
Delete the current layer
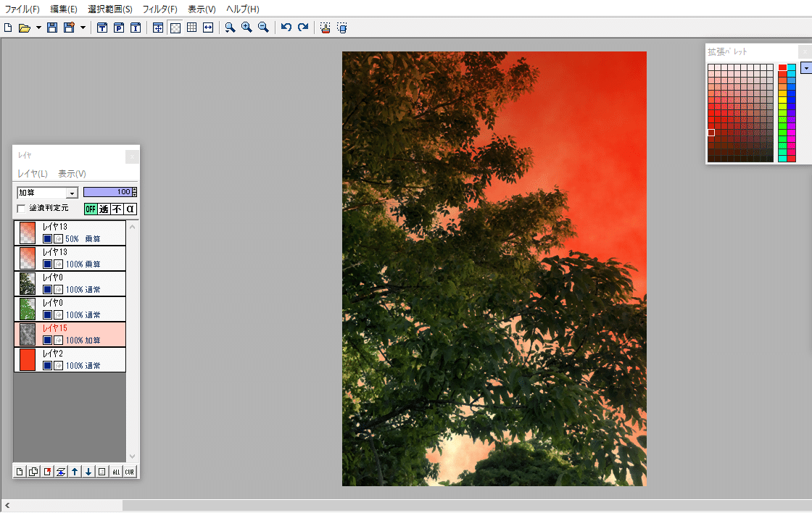click(x=47, y=472)
